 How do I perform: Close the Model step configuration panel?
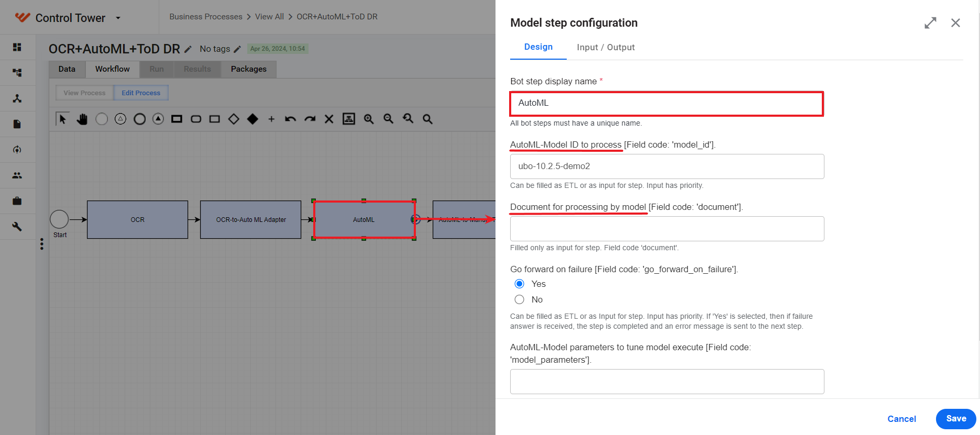[955, 23]
